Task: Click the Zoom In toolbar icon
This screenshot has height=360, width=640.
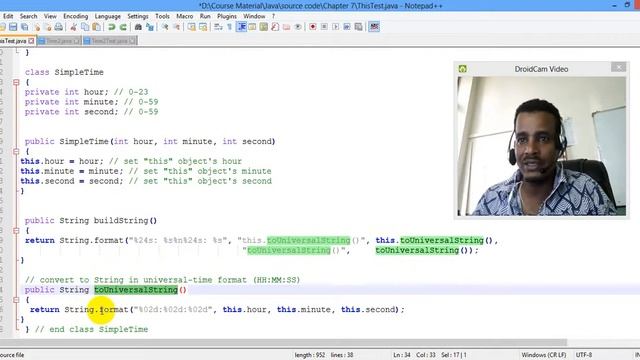Action: [165, 27]
